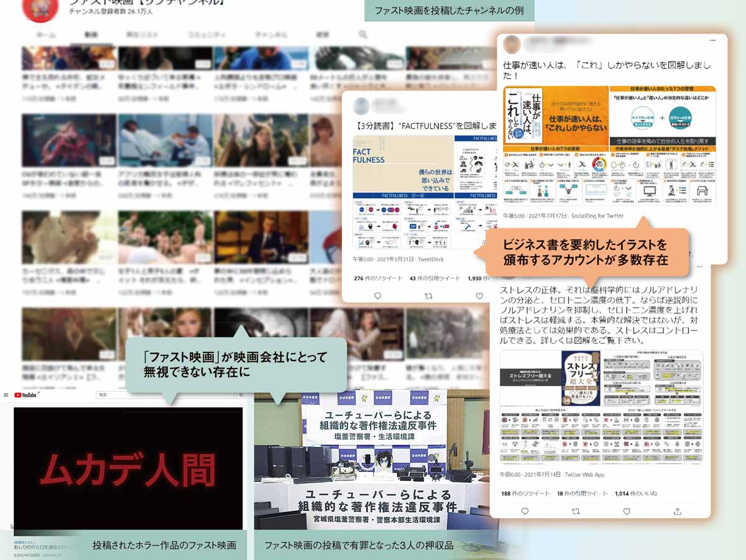This screenshot has width=746, height=560.
Task: Click tweet text 仕事が速い人は、「これ」しかやらない
Action: 606,70
